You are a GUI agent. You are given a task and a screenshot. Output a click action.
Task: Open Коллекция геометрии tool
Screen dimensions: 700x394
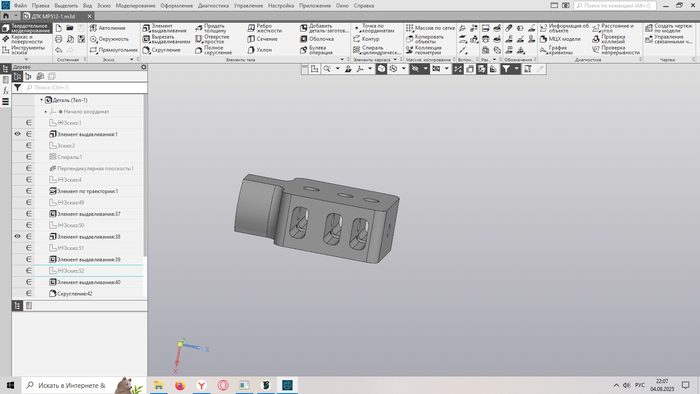(424, 50)
